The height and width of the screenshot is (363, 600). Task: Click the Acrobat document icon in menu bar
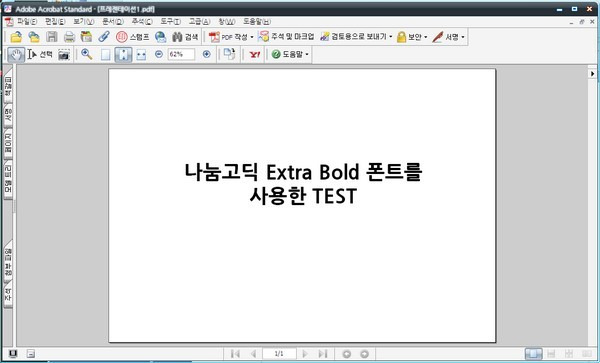(9, 21)
